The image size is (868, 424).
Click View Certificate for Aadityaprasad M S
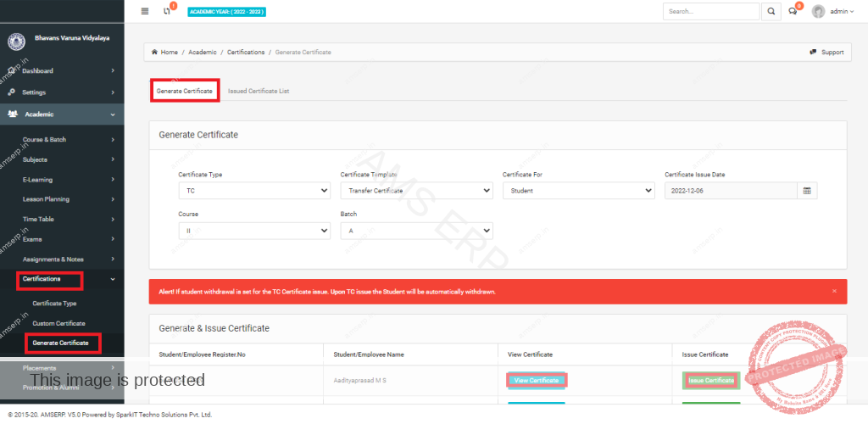tap(537, 380)
